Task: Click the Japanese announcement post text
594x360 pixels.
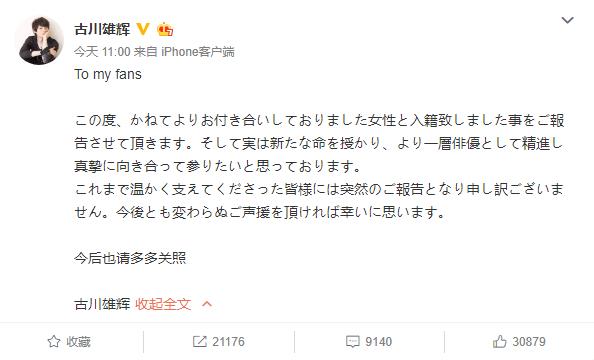Action: 319,166
